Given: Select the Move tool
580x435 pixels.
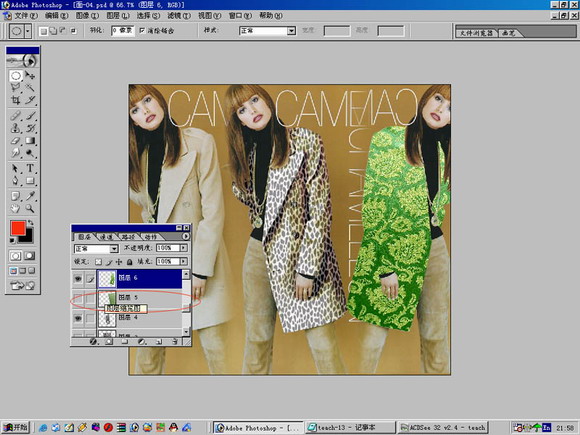Looking at the screenshot, I should pos(30,76).
